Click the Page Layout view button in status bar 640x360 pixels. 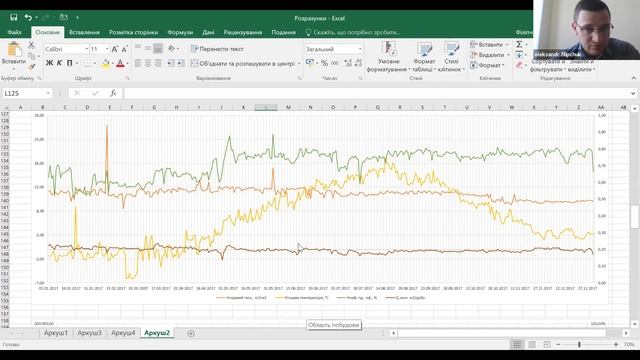click(532, 344)
